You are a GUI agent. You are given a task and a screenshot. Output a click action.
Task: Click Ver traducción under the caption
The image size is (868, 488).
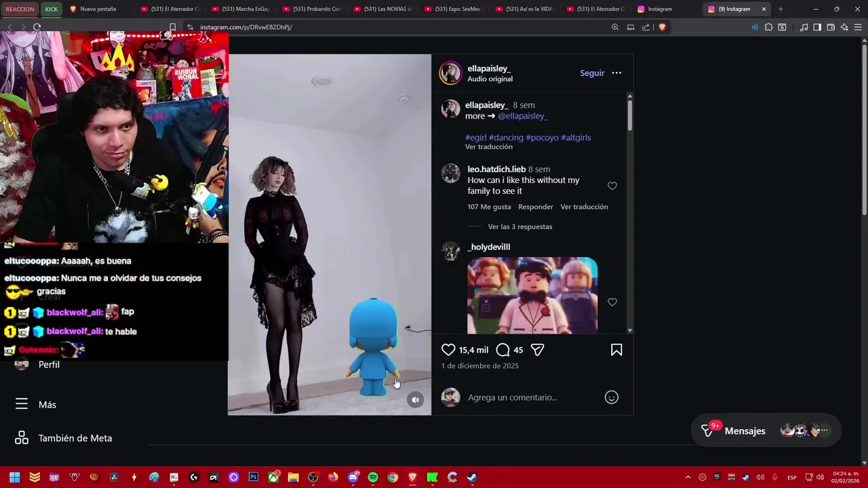[489, 147]
